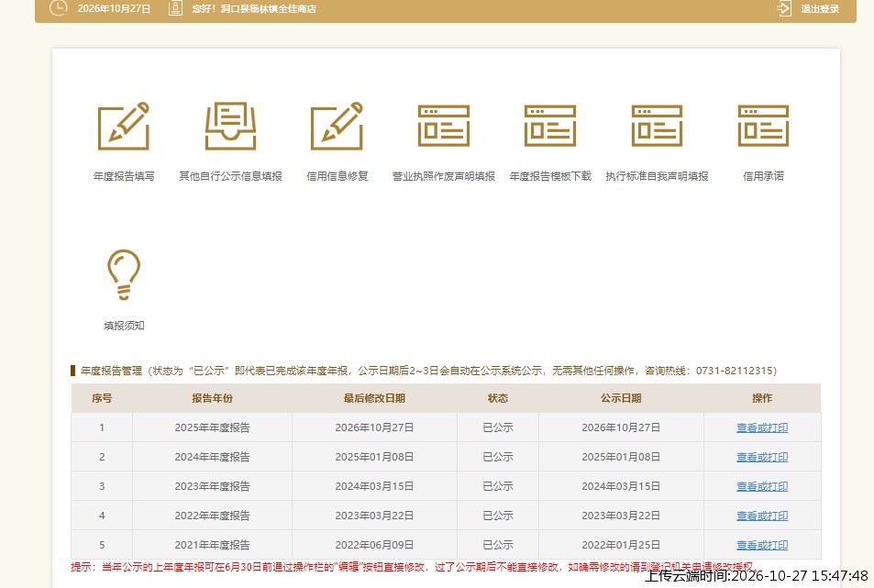874x588 pixels.
Task: Click the 其他自行公示信息填报 label
Action: 230,176
